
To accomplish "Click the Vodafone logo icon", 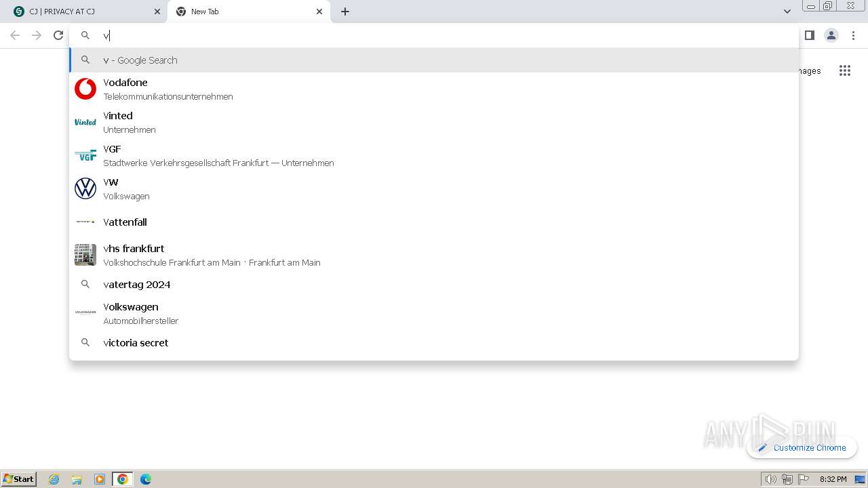I will point(85,89).
